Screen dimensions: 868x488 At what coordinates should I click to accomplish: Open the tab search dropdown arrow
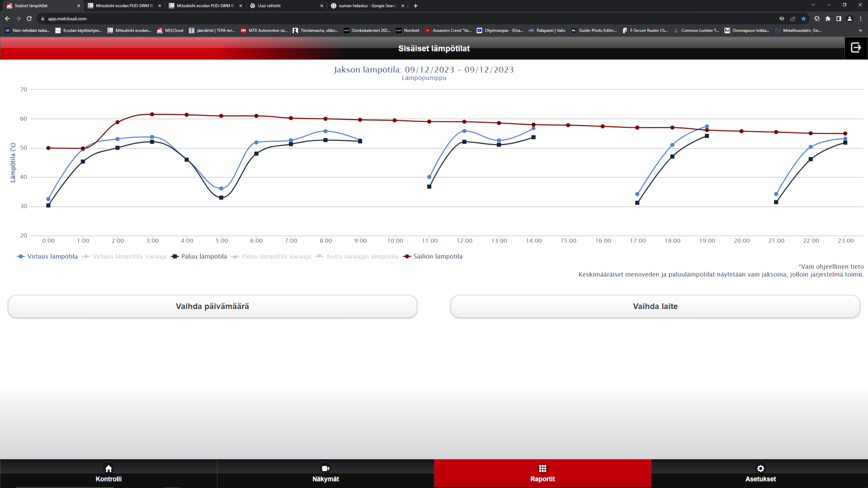[813, 5]
